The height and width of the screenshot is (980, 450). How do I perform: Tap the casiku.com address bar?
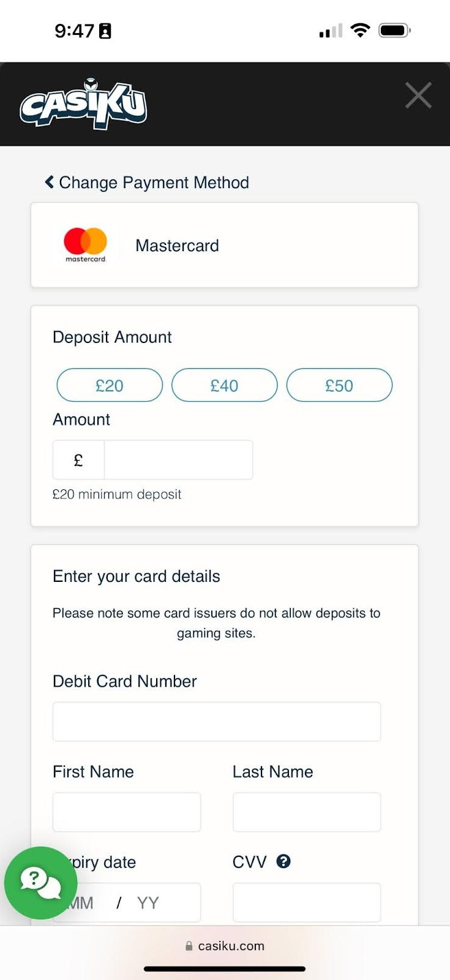click(x=225, y=946)
